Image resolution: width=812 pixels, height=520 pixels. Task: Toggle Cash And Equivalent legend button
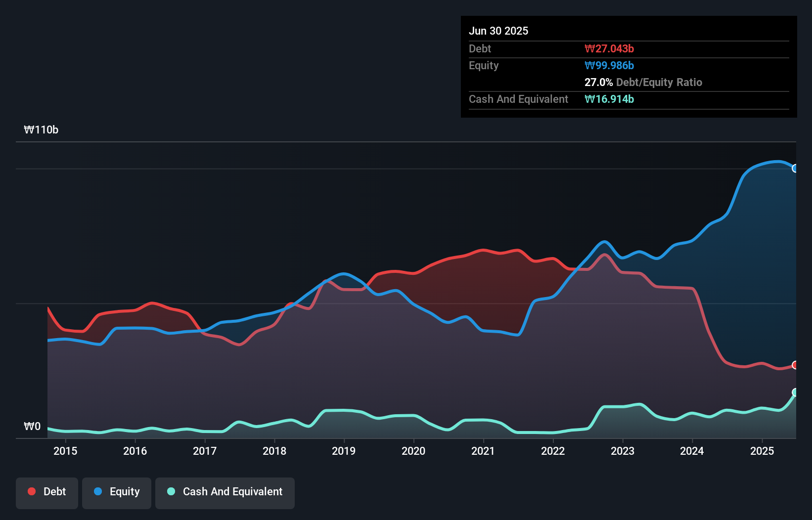[225, 493]
